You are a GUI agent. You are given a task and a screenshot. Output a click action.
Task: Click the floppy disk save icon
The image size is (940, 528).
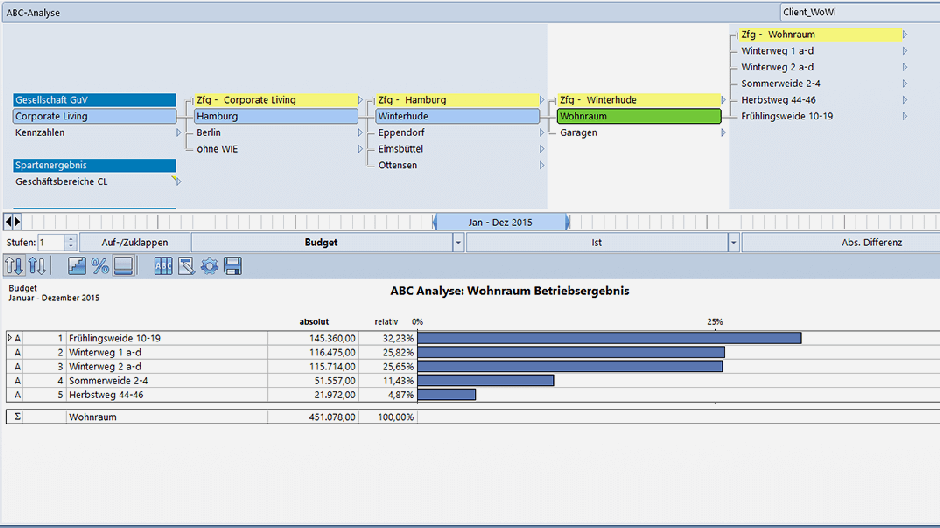(x=233, y=265)
